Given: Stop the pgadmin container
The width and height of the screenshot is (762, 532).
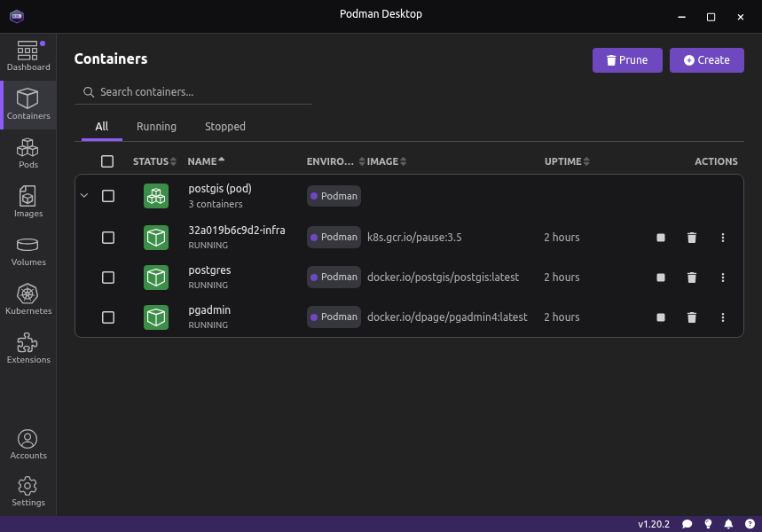Looking at the screenshot, I should (x=661, y=317).
